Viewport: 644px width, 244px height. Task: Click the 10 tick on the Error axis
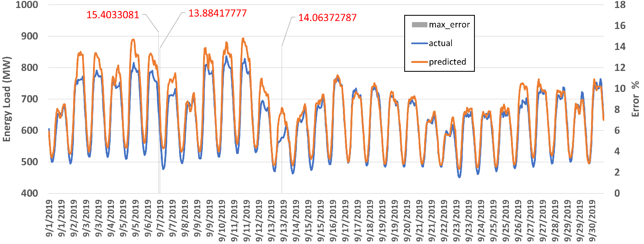620,89
